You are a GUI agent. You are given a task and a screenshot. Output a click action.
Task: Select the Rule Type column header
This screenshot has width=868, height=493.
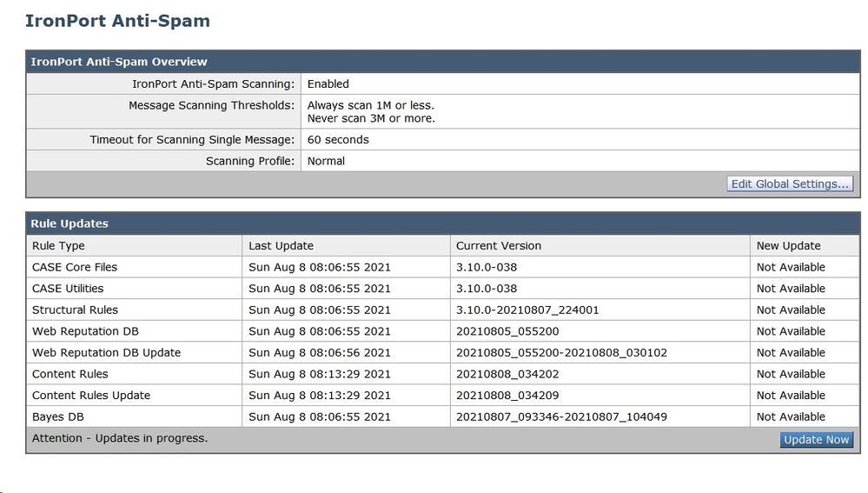point(58,245)
